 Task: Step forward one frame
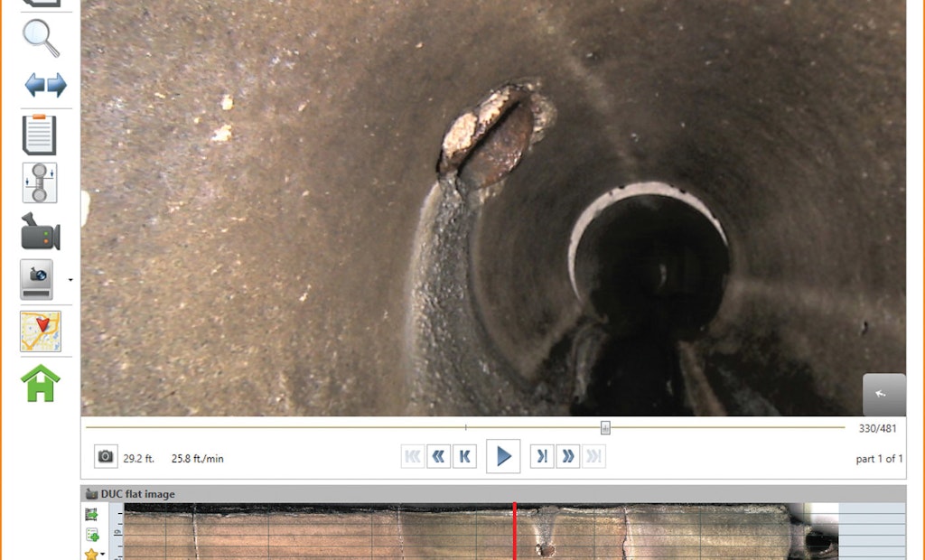(542, 457)
